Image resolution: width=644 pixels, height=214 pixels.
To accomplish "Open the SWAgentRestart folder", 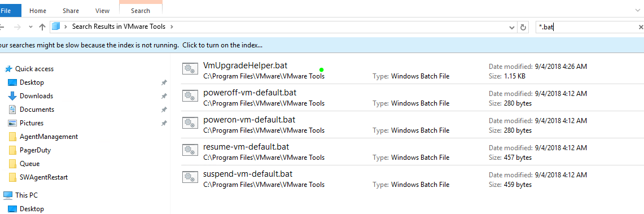I will [43, 177].
